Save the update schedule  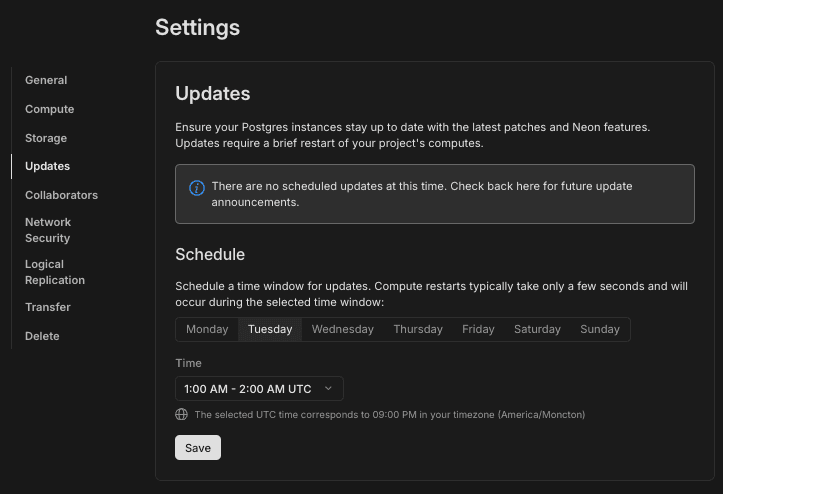click(198, 448)
